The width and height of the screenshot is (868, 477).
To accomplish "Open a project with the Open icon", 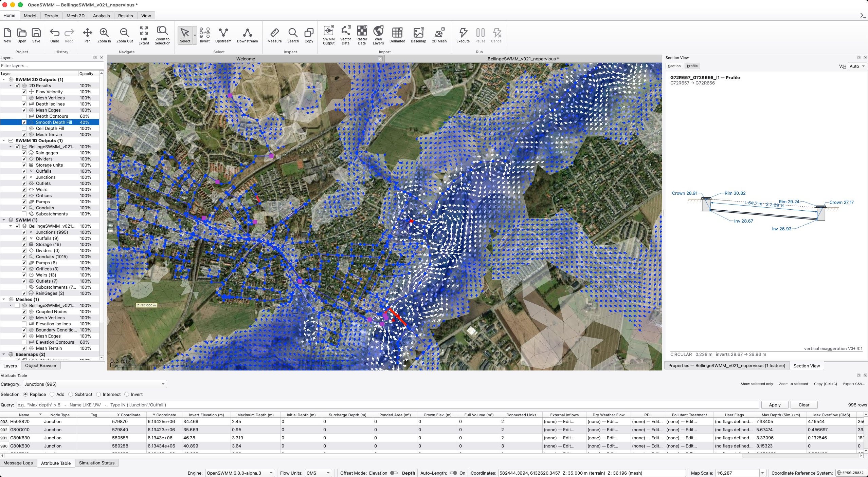I will (x=22, y=35).
